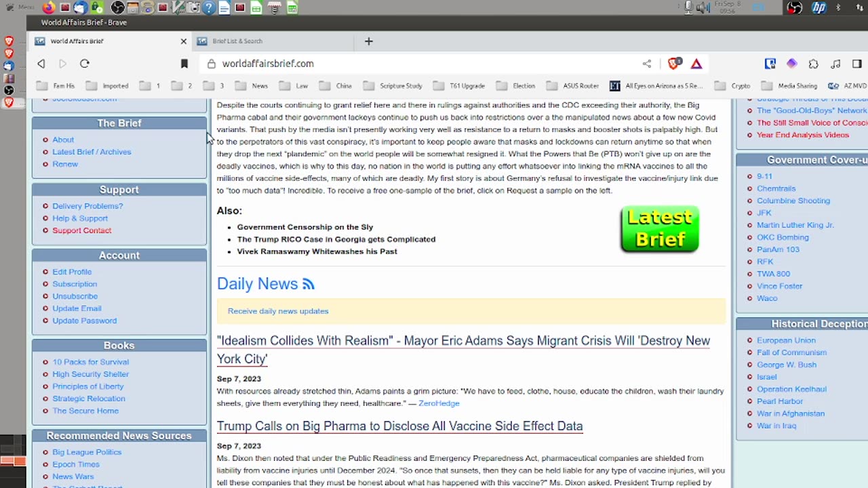
Task: Click the Renew link
Action: click(65, 164)
